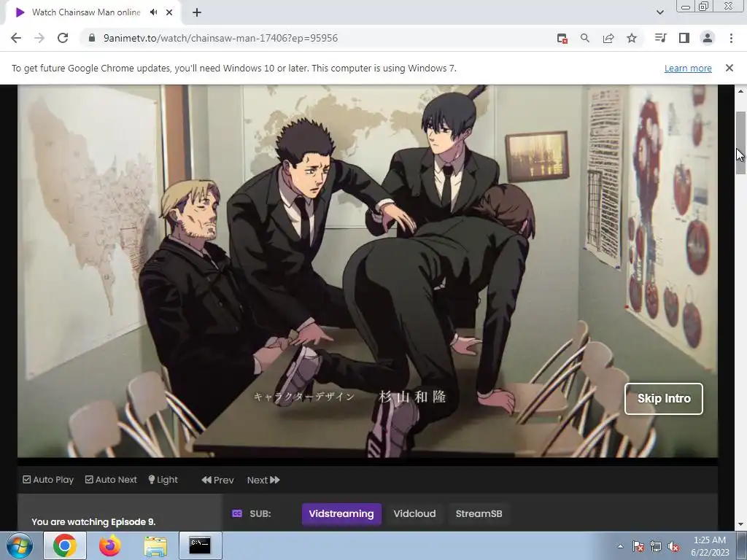Viewport: 747px width, 560px height.
Task: Click the 'You are watching Episode 9.' text
Action: click(x=93, y=522)
